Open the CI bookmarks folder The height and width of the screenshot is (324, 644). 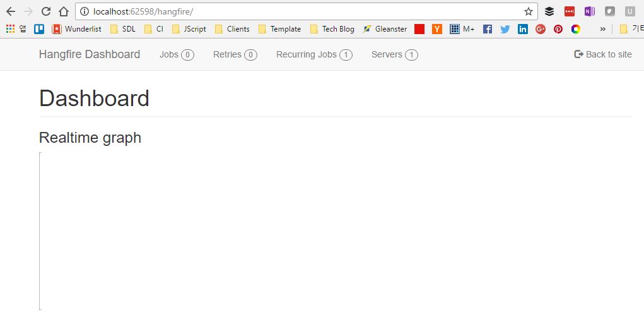coord(154,29)
